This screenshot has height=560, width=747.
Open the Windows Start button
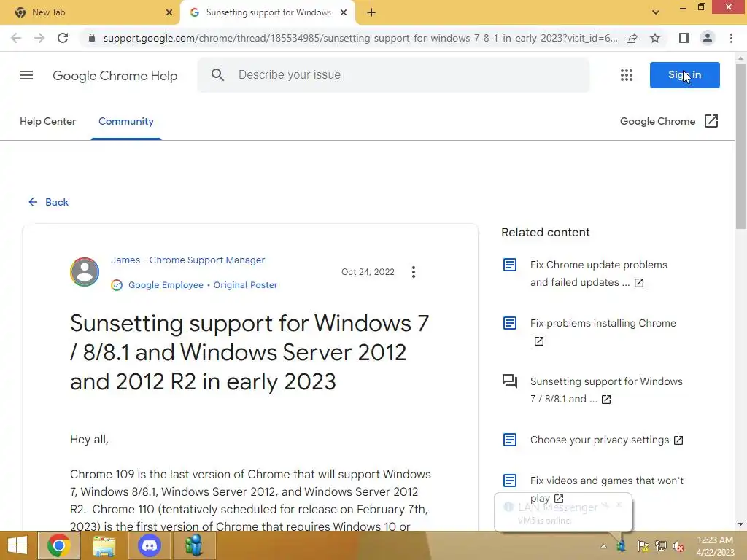18,545
